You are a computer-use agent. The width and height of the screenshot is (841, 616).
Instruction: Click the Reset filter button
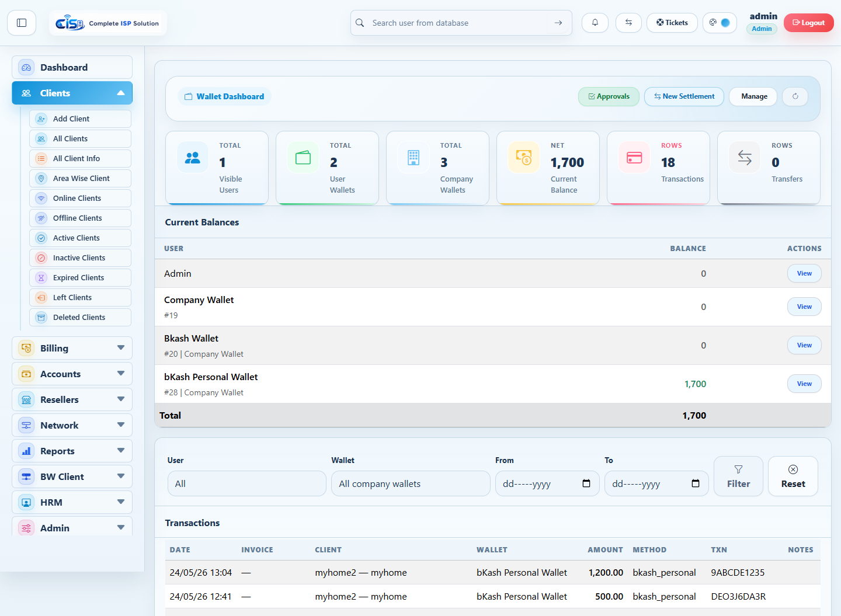point(793,476)
